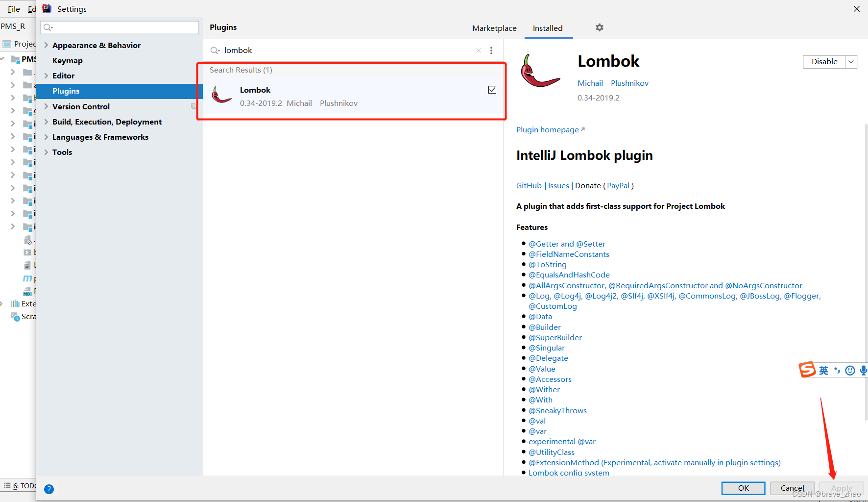Click the plugin description vertical scrollbar
Viewport: 868px width, 502px height.
(x=866, y=272)
